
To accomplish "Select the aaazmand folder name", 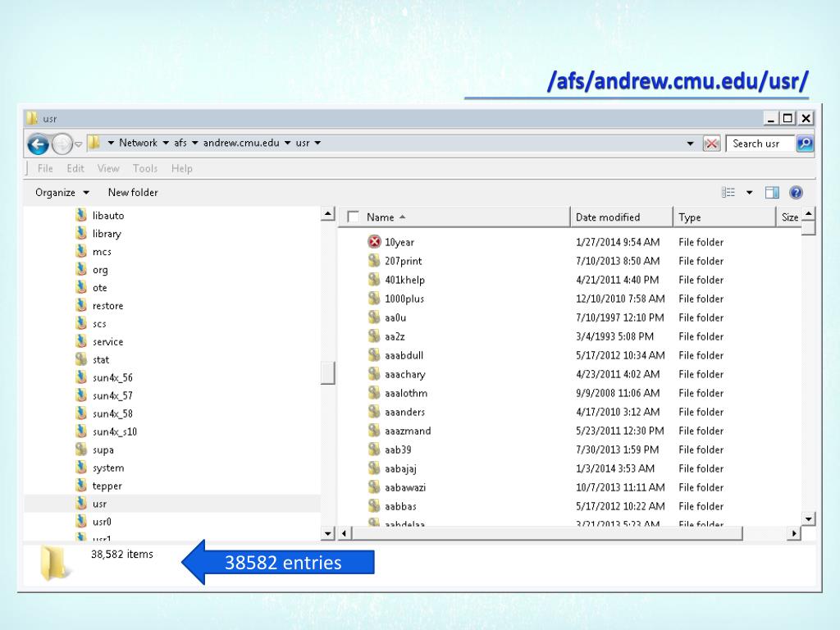I will (x=408, y=431).
